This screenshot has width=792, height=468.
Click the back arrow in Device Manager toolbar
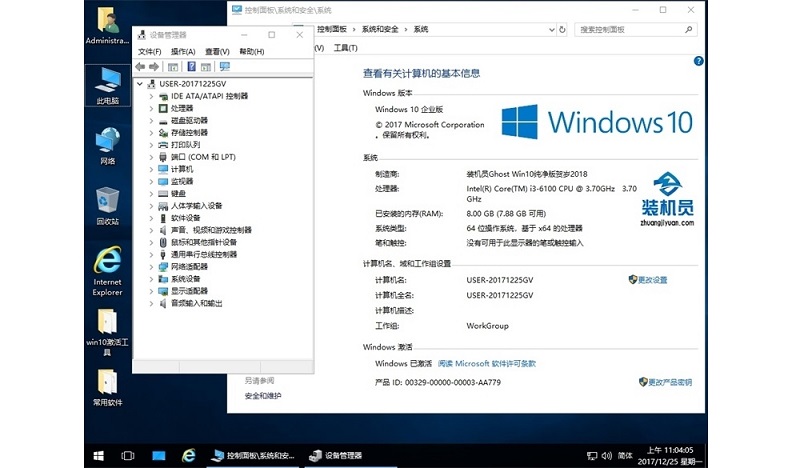[141, 67]
